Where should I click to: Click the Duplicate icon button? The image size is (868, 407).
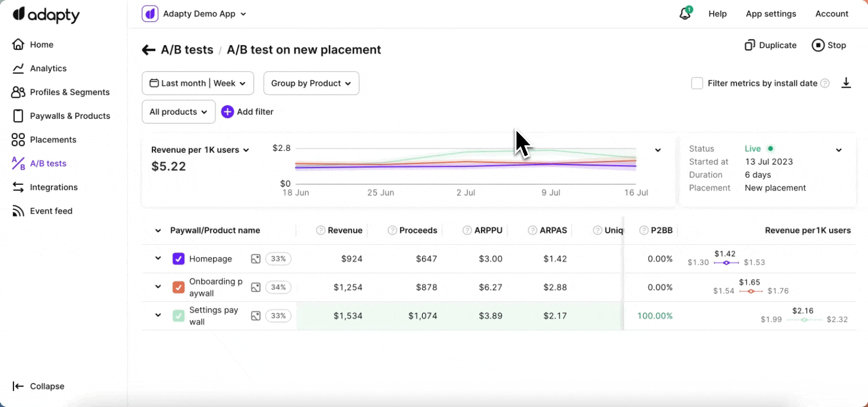(750, 45)
